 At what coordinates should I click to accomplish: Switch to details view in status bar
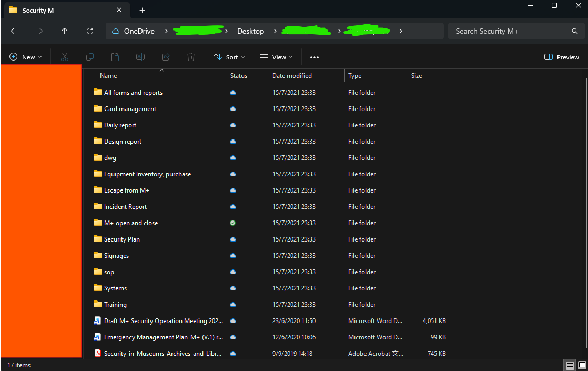(570, 365)
